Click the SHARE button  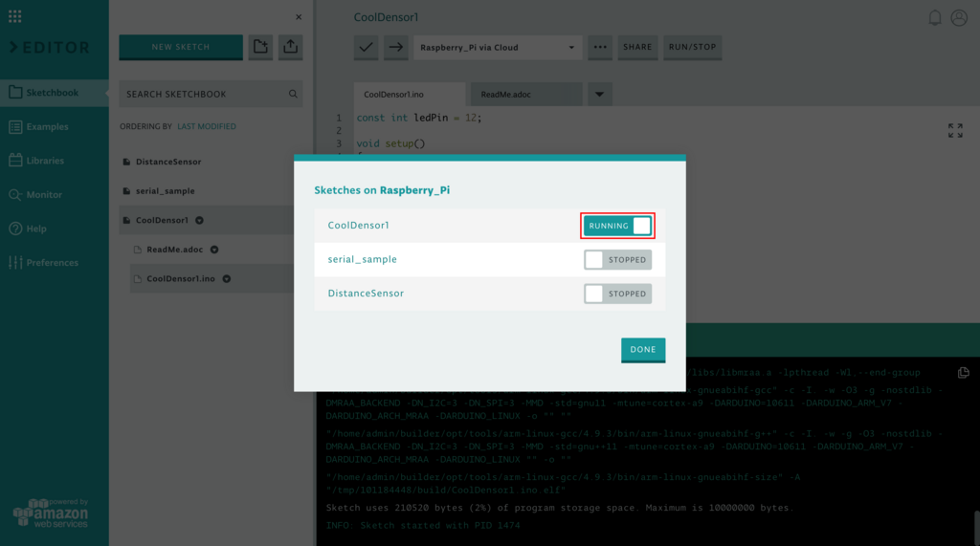(637, 47)
